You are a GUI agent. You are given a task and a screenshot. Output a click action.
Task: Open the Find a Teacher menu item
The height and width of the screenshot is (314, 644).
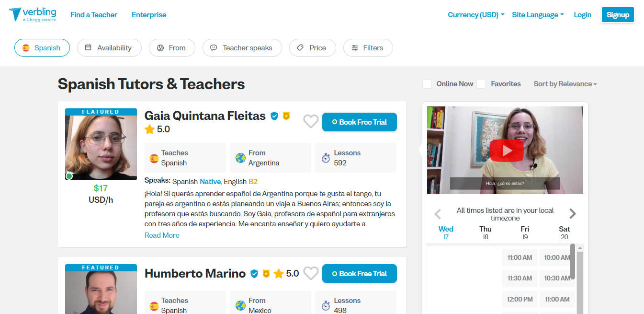(x=94, y=15)
